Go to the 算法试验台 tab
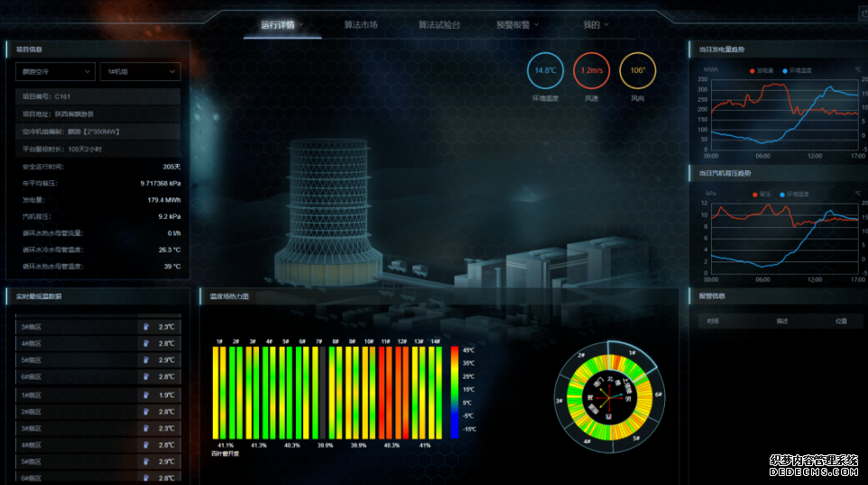Screen dimensions: 868x485 pyautogui.click(x=439, y=25)
